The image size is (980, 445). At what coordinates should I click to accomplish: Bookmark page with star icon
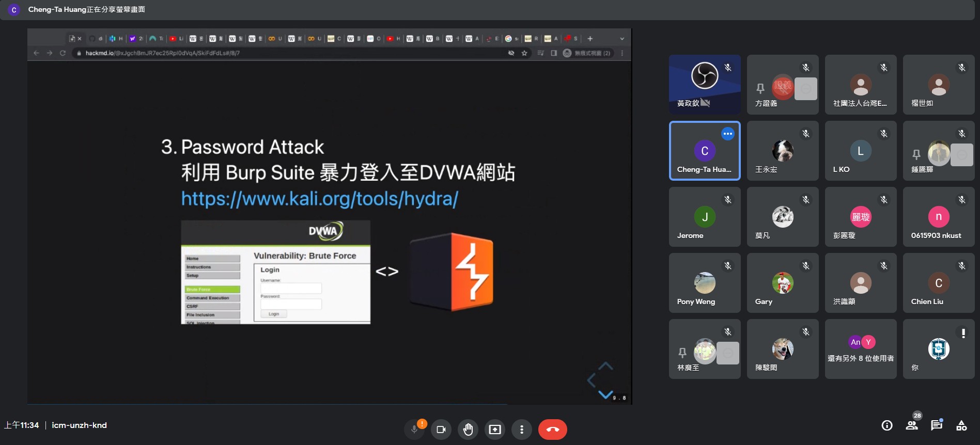(524, 53)
